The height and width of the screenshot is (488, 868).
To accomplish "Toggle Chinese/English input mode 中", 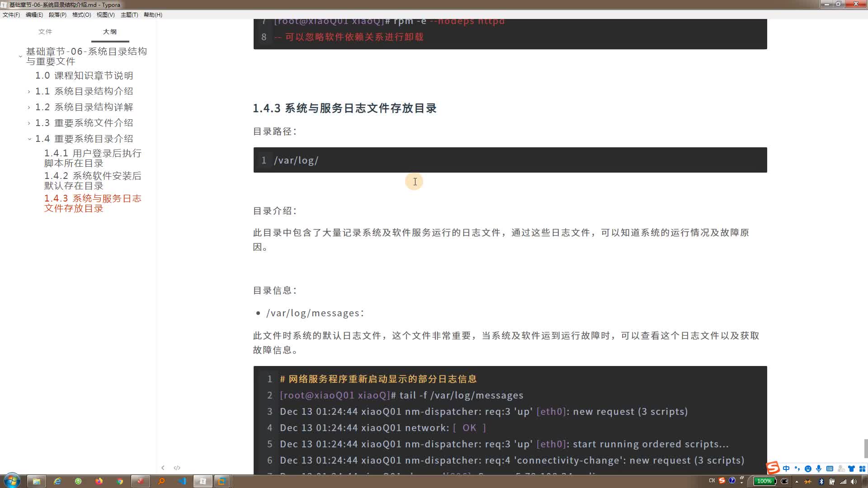I will coord(786,469).
